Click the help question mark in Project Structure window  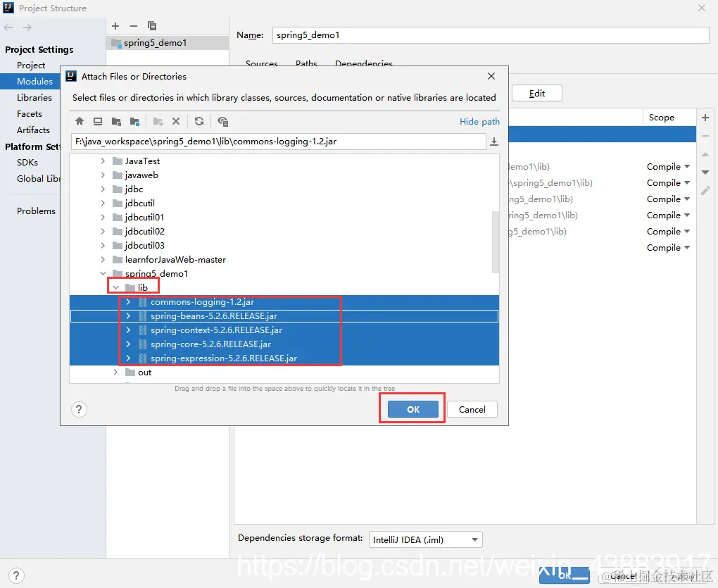point(16,575)
